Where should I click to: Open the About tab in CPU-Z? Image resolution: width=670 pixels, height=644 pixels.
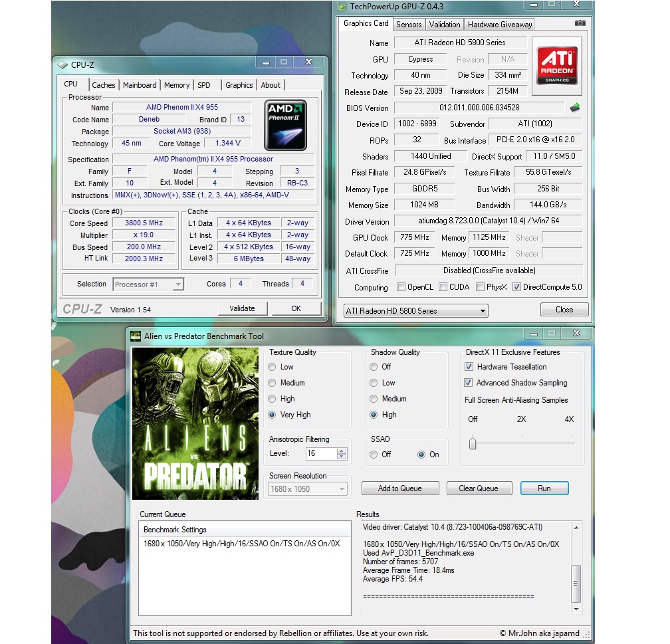[x=271, y=85]
